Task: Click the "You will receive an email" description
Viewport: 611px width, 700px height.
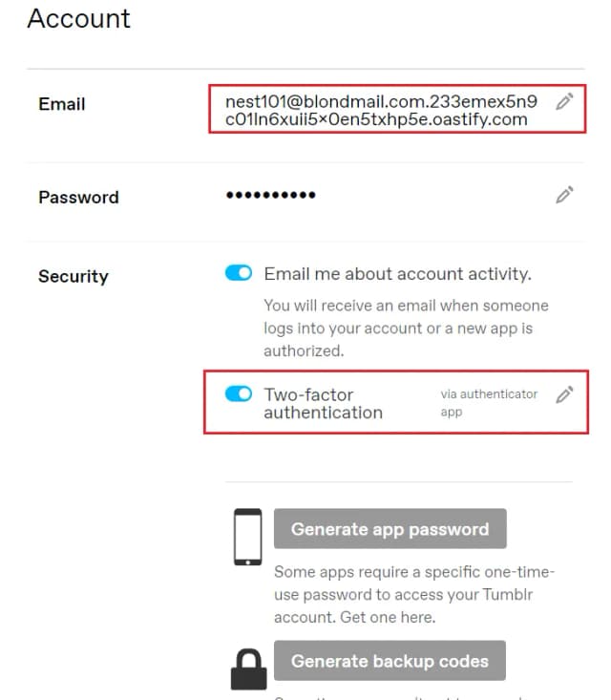Action: 406,326
